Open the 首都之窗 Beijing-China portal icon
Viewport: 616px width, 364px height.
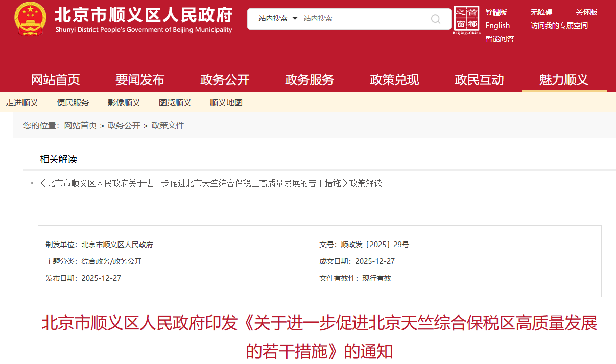[x=466, y=20]
